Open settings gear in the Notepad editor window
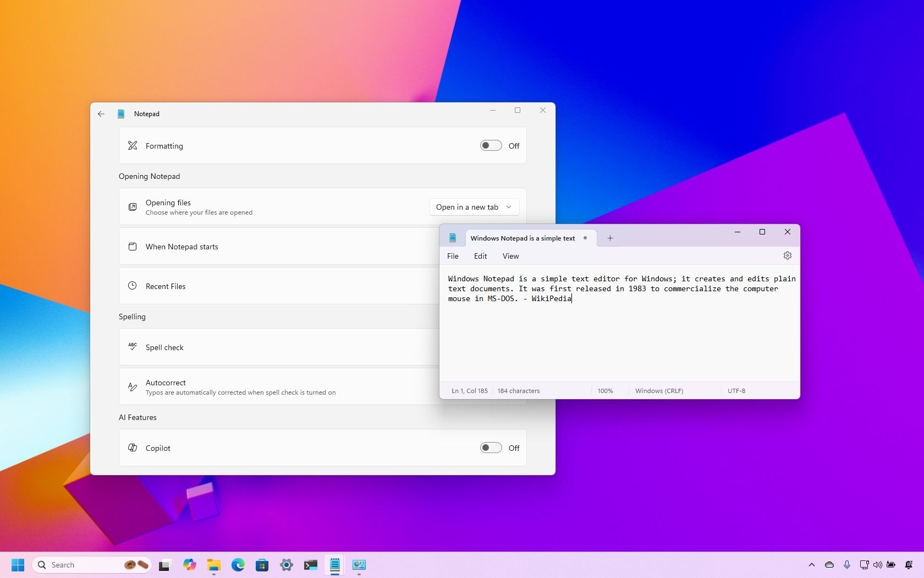The width and height of the screenshot is (924, 578). (787, 255)
